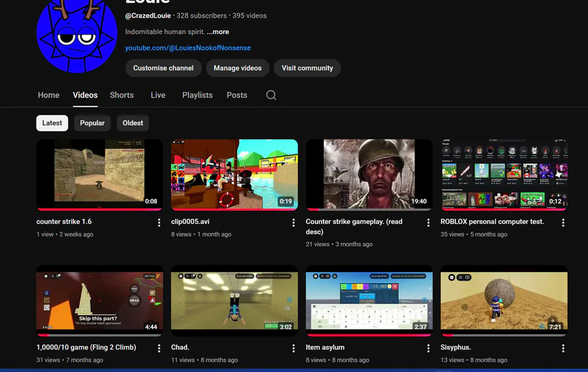The height and width of the screenshot is (372, 588).
Task: Expand channel description with ...more
Action: tap(218, 32)
